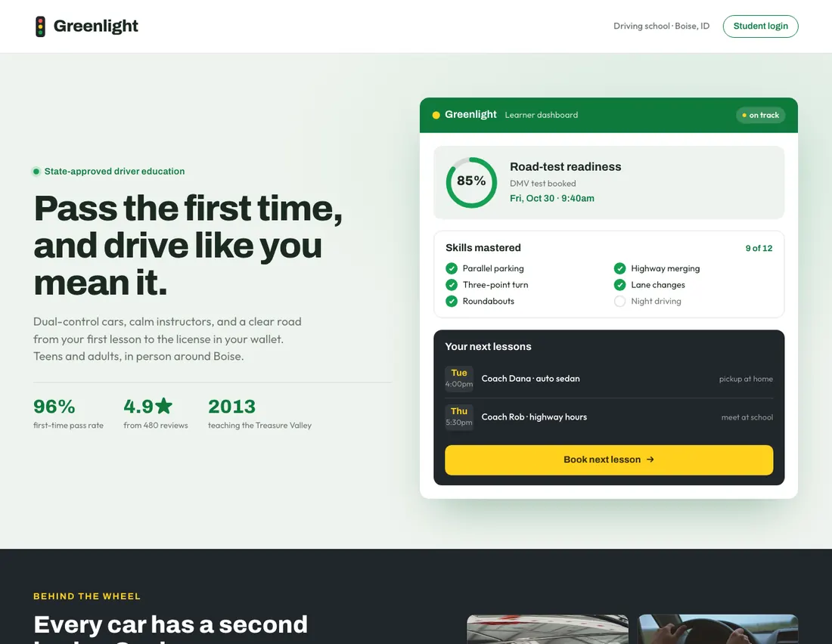Click the 'DMV test booked' label
Viewport: 832px width, 644px height.
click(543, 184)
